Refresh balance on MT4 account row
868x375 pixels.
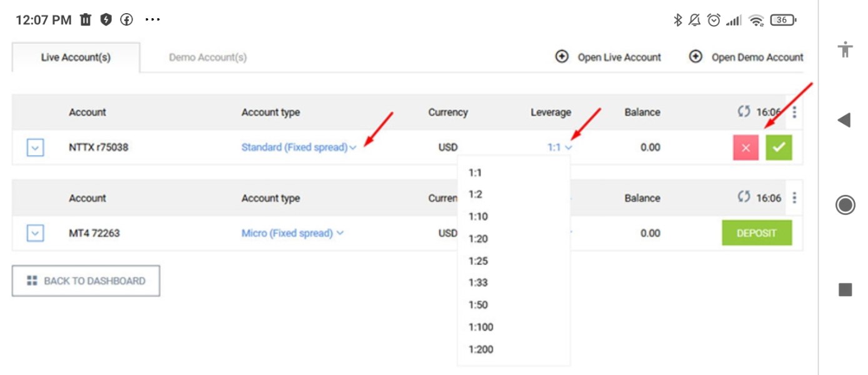point(744,197)
